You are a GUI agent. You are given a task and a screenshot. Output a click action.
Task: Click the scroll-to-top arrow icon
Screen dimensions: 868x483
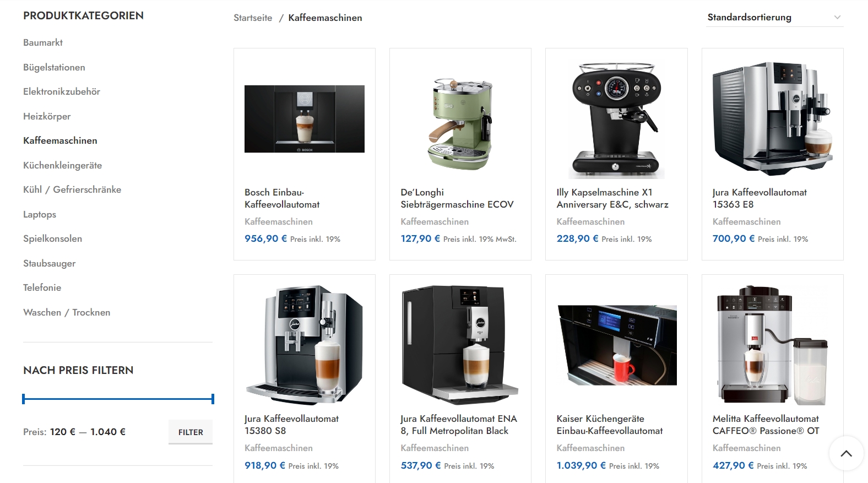pos(846,453)
